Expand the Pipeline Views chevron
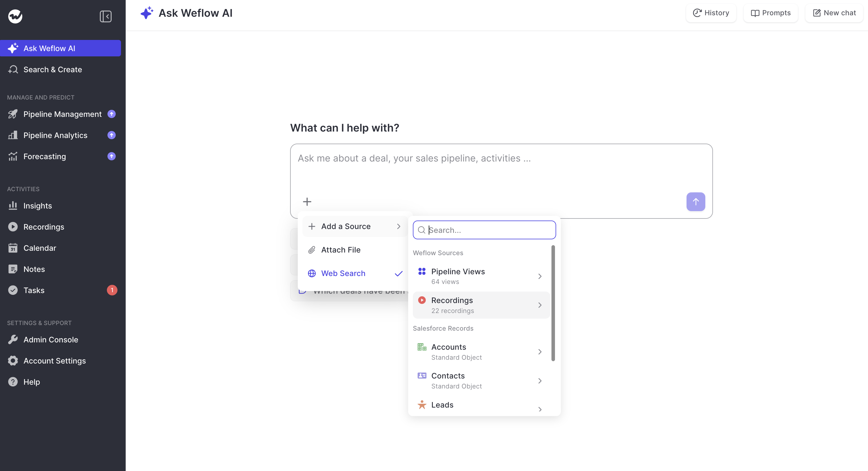Image resolution: width=868 pixels, height=471 pixels. (x=540, y=276)
